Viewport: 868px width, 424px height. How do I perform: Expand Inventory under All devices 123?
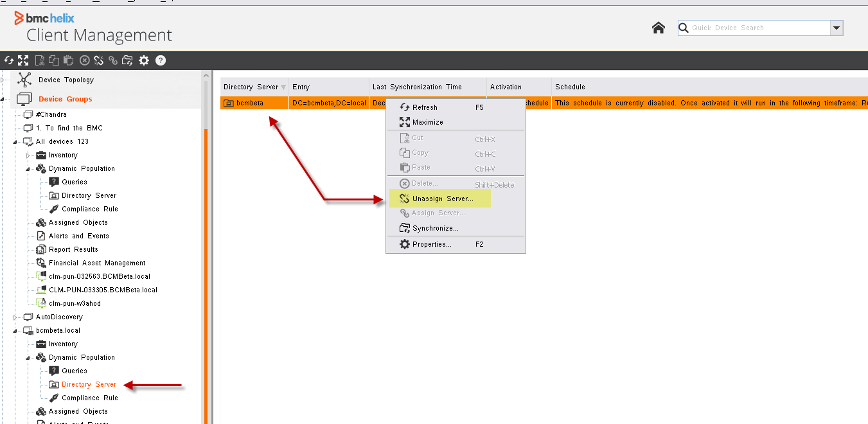[x=28, y=155]
